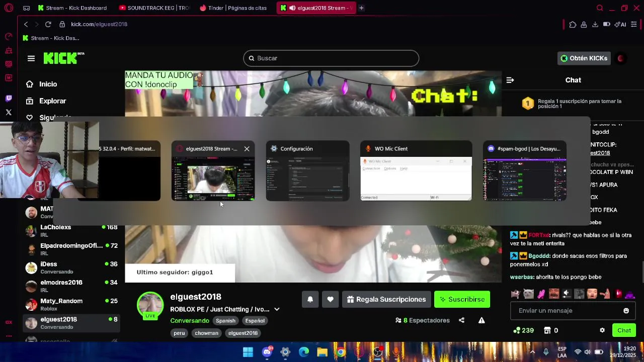The height and width of the screenshot is (362, 644).
Task: Open ElpadredomingoOfi... channel in sidebar
Action: [x=71, y=249]
